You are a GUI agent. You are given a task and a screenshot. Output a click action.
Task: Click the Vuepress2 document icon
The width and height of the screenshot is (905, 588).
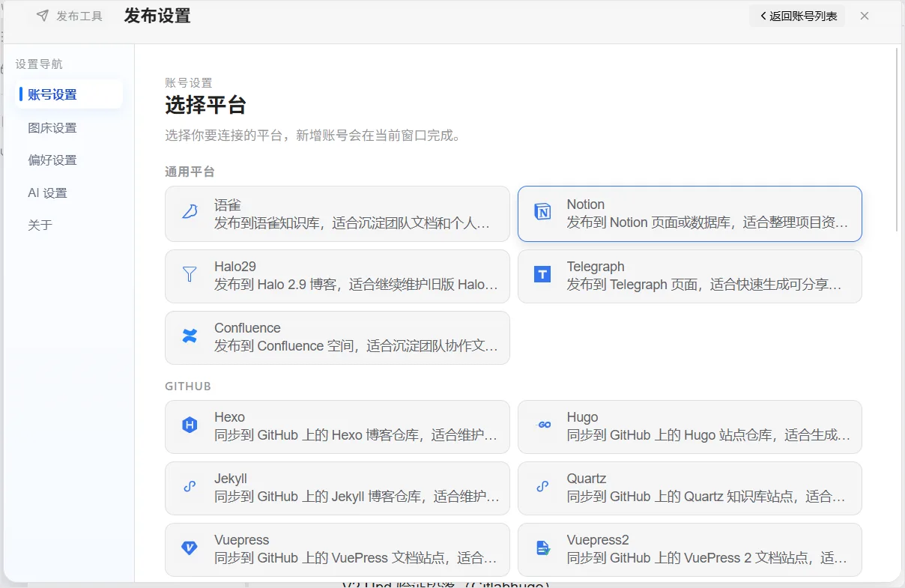[542, 548]
